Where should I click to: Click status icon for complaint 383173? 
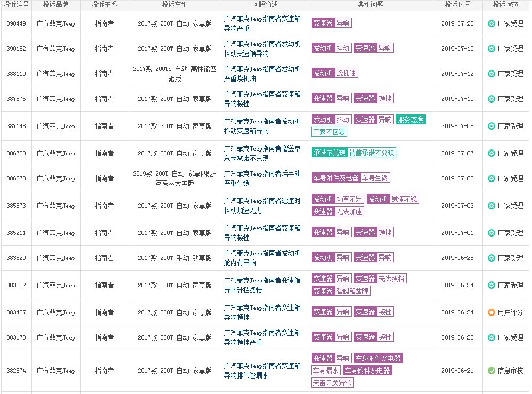click(x=491, y=337)
